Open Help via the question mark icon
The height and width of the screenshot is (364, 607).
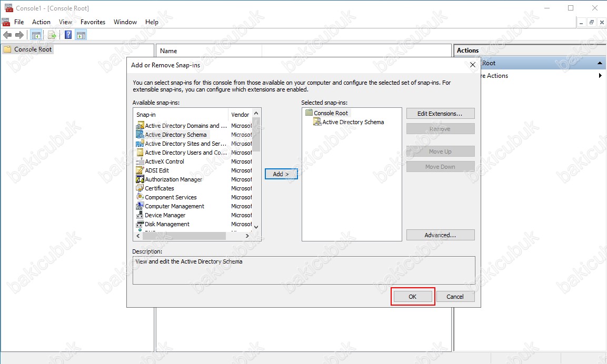pyautogui.click(x=68, y=35)
